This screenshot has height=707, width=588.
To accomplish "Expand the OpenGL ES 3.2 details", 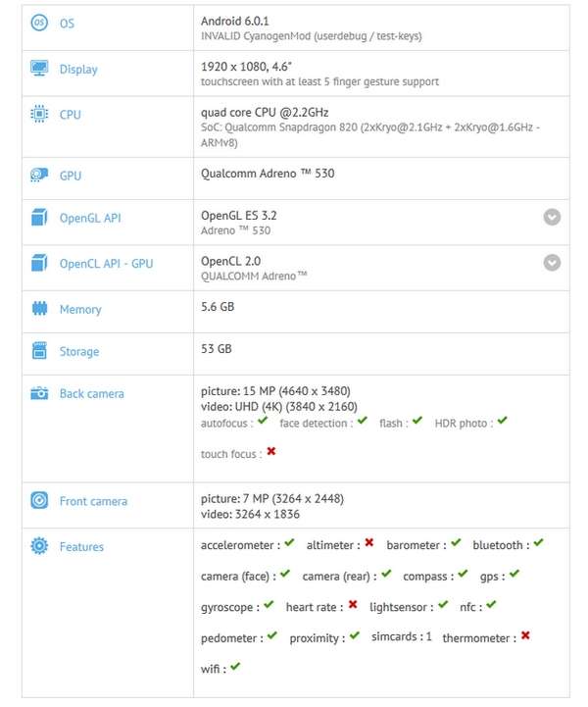I will pos(552,217).
